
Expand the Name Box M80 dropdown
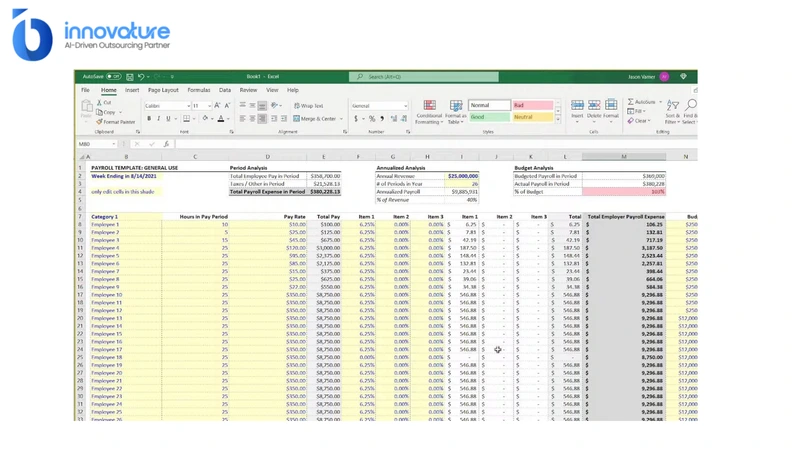113,144
